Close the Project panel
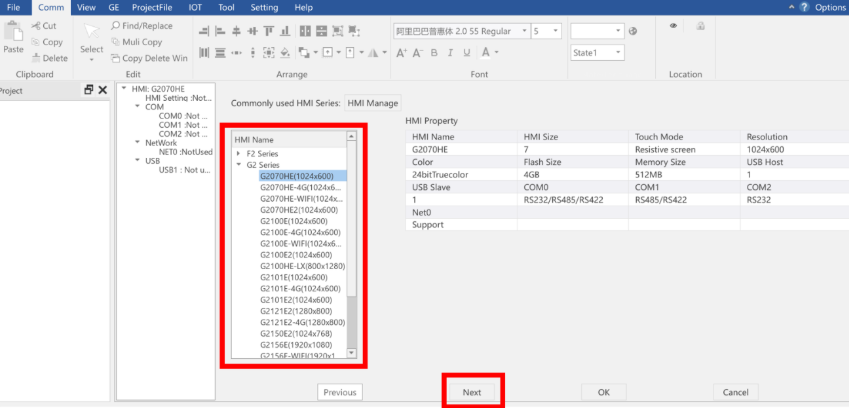This screenshot has width=849, height=408. click(x=102, y=90)
